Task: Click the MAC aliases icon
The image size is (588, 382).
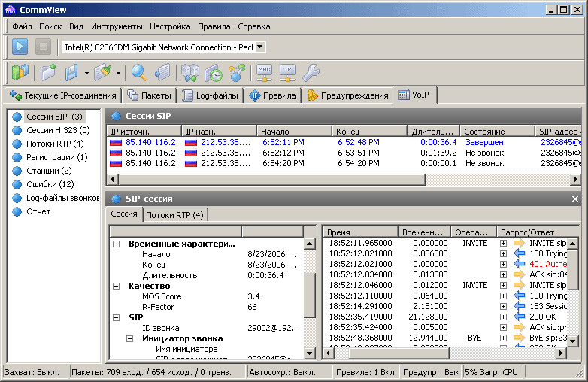Action: (x=265, y=72)
